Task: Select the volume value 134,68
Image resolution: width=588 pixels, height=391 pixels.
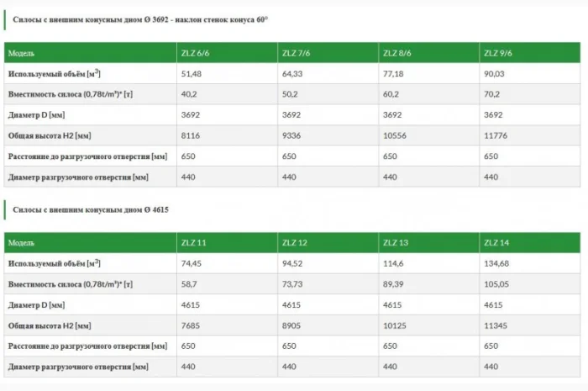Action: coord(497,263)
